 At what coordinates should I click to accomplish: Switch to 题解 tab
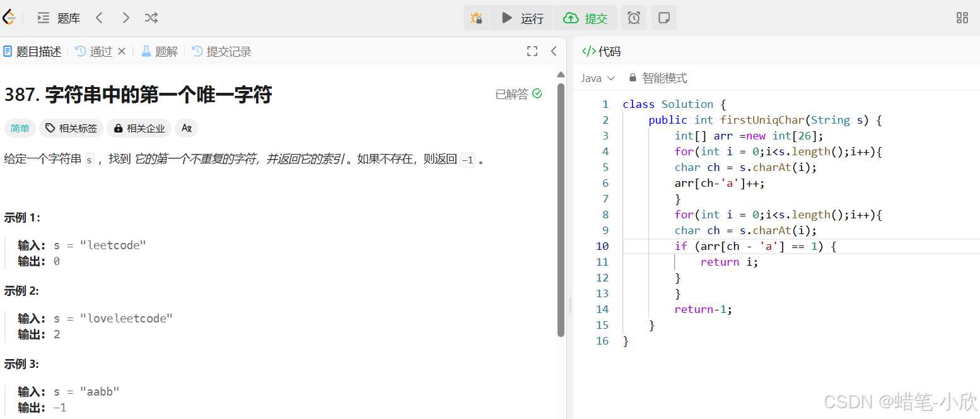click(160, 52)
